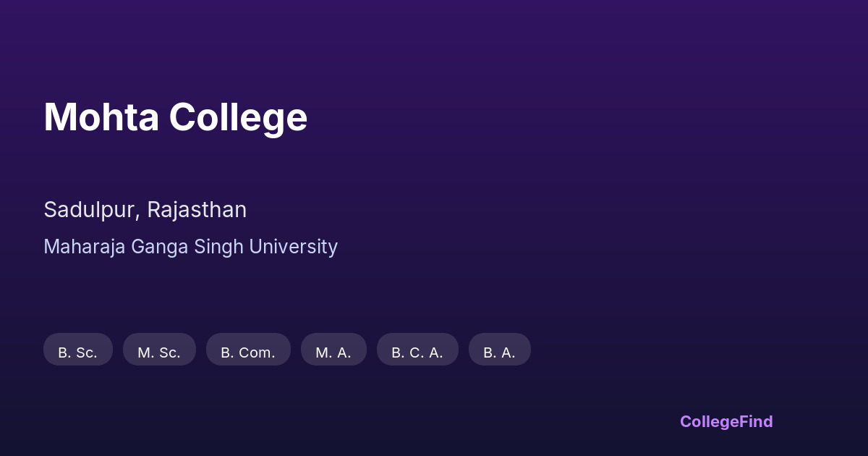The width and height of the screenshot is (868, 456).
Task: Click the CollegeFind brand logo
Action: (726, 421)
